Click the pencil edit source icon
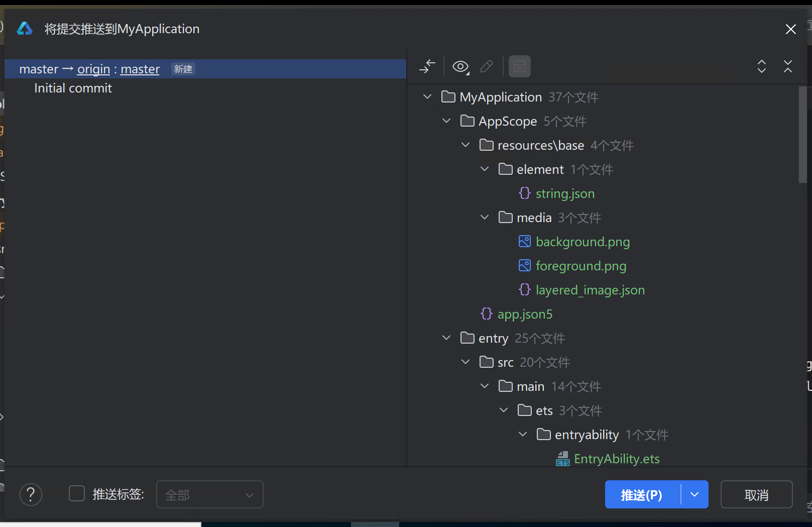Viewport: 812px width, 527px height. [487, 66]
